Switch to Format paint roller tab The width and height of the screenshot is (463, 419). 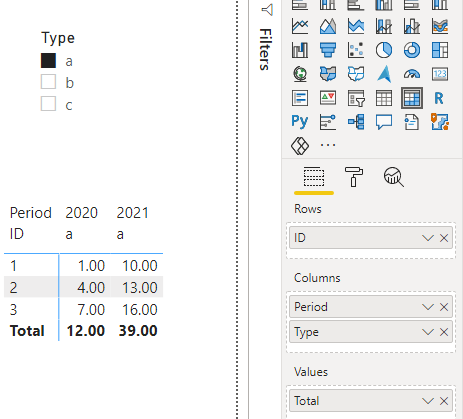coord(354,177)
